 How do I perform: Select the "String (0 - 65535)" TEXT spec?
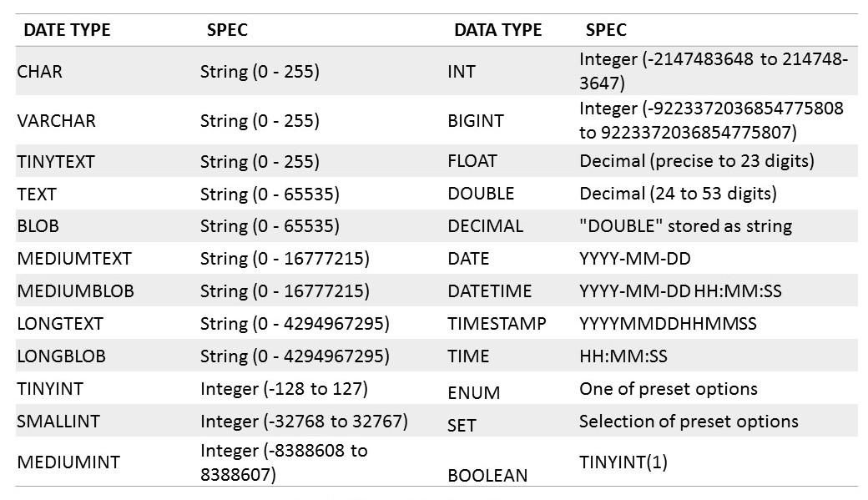(x=270, y=194)
